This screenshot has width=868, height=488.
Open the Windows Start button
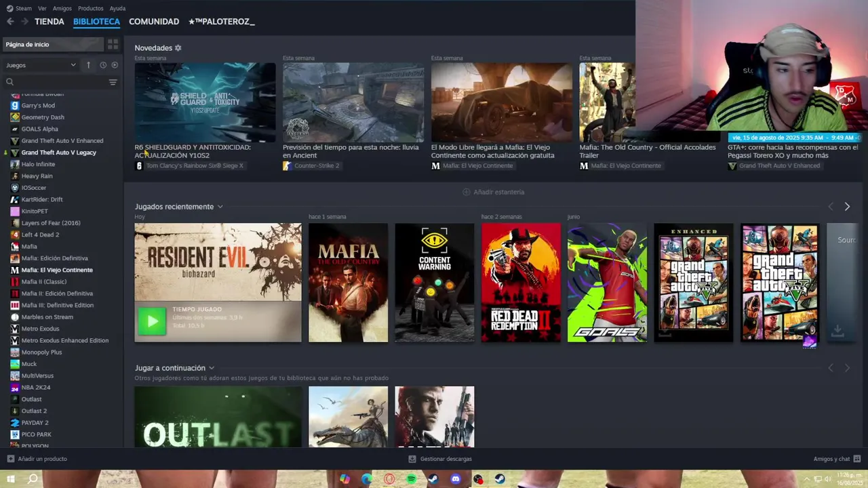point(10,479)
